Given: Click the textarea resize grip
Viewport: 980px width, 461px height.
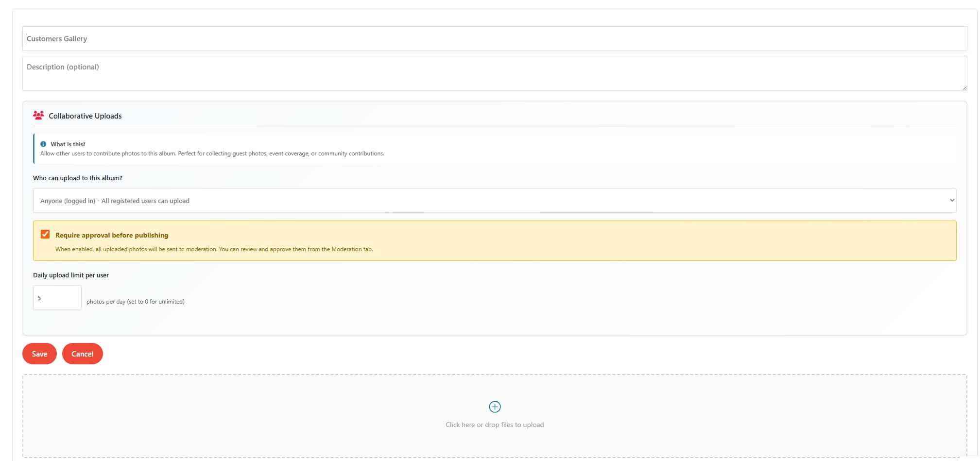Looking at the screenshot, I should [964, 88].
